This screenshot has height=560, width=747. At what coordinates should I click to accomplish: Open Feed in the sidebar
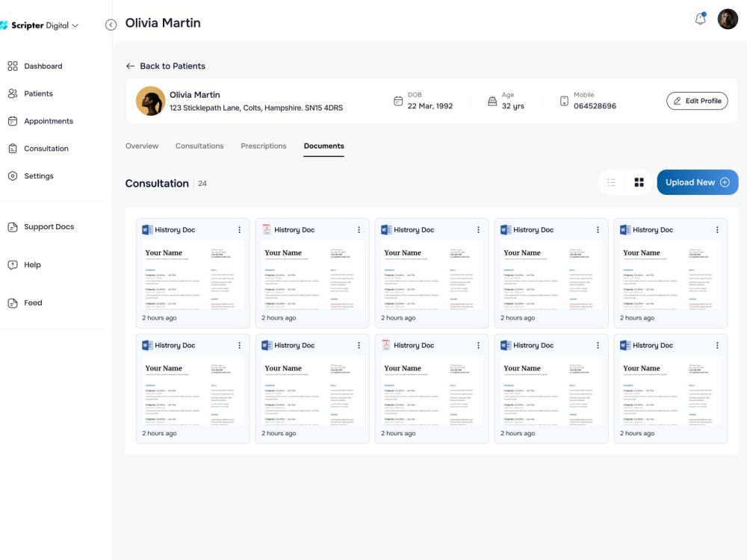pos(25,303)
